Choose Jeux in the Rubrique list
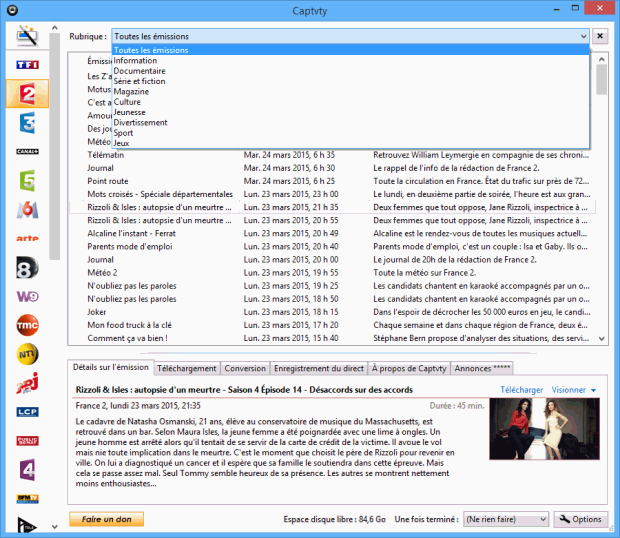 coord(351,143)
